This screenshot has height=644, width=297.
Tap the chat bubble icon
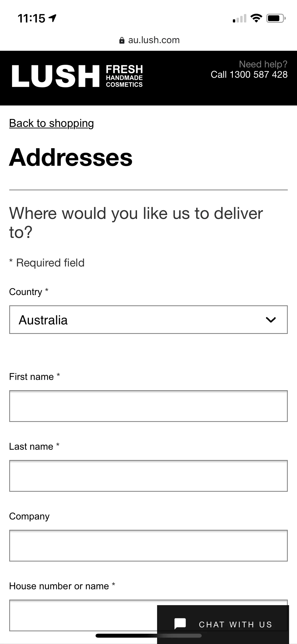pyautogui.click(x=180, y=624)
